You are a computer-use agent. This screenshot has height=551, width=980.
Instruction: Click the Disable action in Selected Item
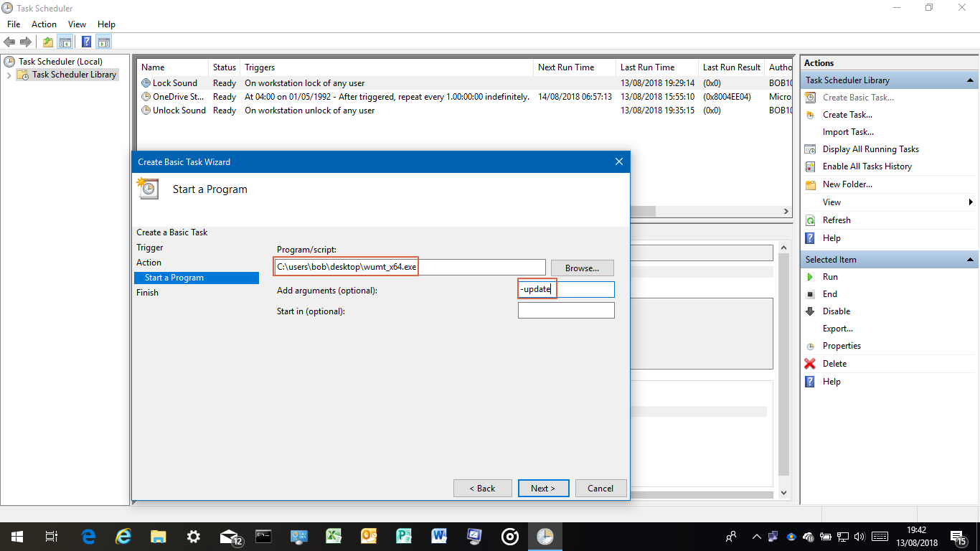(836, 311)
